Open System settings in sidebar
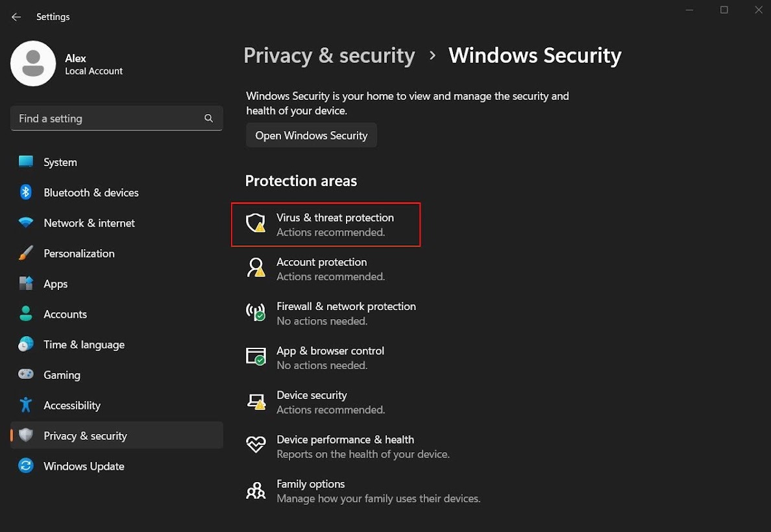 point(60,162)
